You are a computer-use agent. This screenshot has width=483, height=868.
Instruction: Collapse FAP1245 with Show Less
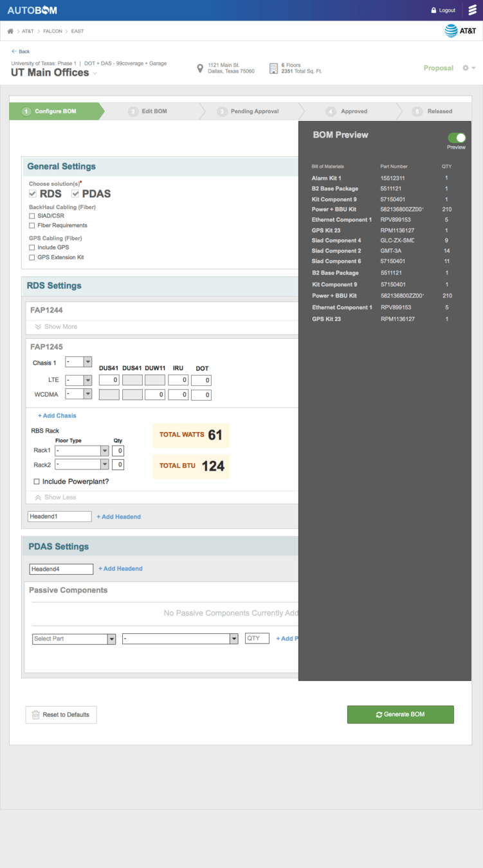point(55,497)
